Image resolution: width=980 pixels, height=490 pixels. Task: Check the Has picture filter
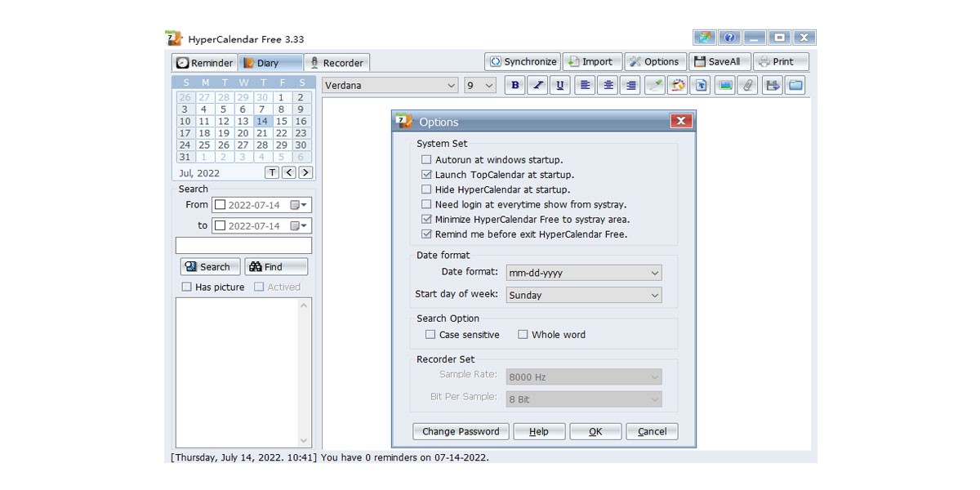pyautogui.click(x=187, y=287)
